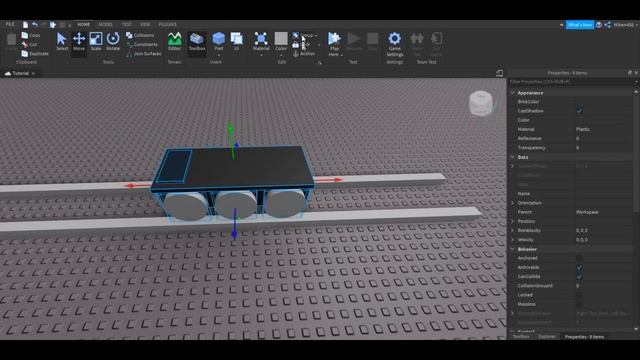Viewport: 640px width, 360px height.
Task: Enable the Locked property checkbox
Action: click(x=579, y=295)
